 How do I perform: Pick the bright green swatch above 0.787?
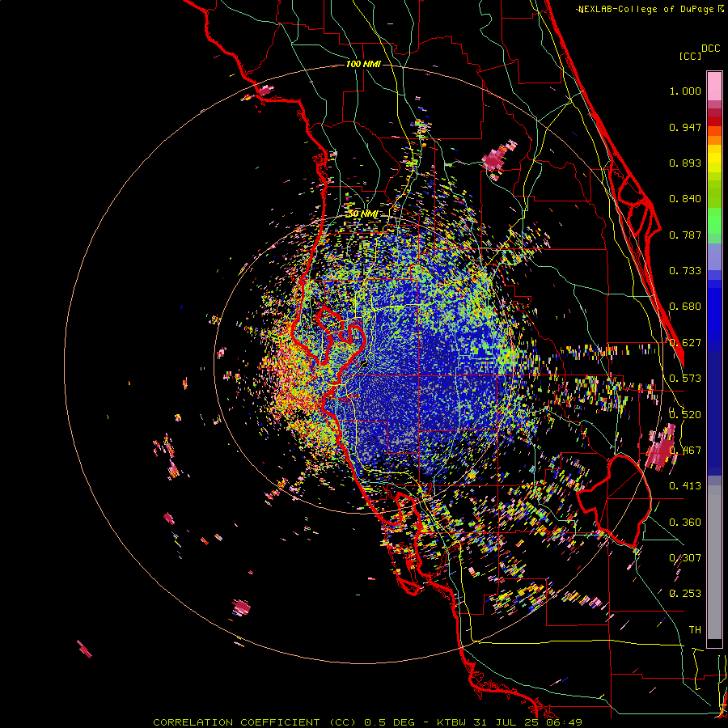(714, 221)
